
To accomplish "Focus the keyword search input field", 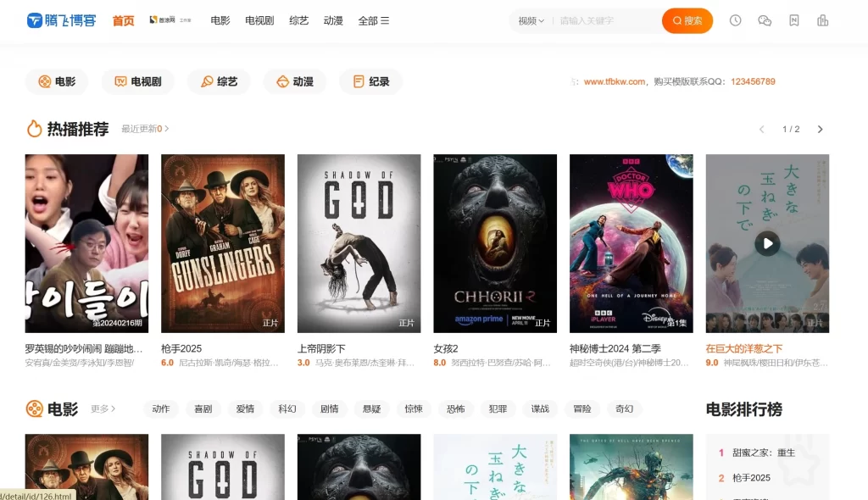I will [x=607, y=21].
